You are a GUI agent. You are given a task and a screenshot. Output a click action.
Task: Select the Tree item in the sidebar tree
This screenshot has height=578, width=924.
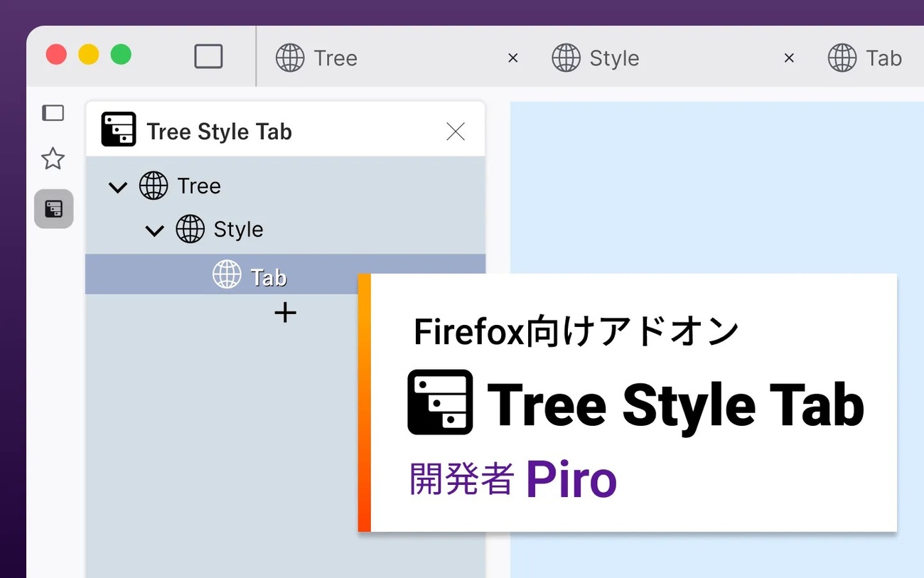pyautogui.click(x=285, y=186)
